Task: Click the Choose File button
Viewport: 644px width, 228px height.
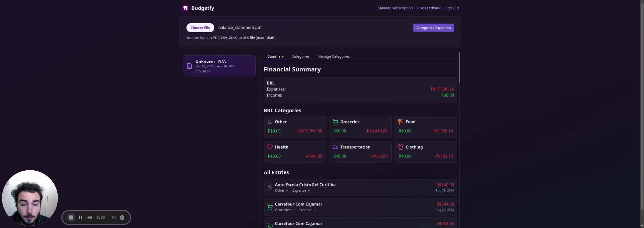Action: coord(200,28)
